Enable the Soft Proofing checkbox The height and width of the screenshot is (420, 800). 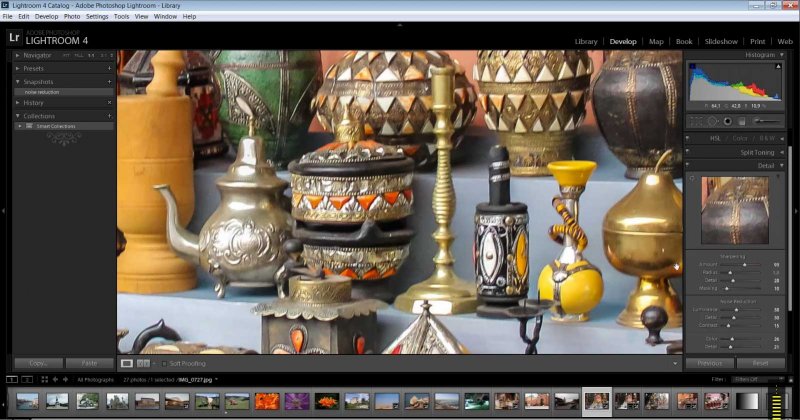[163, 363]
